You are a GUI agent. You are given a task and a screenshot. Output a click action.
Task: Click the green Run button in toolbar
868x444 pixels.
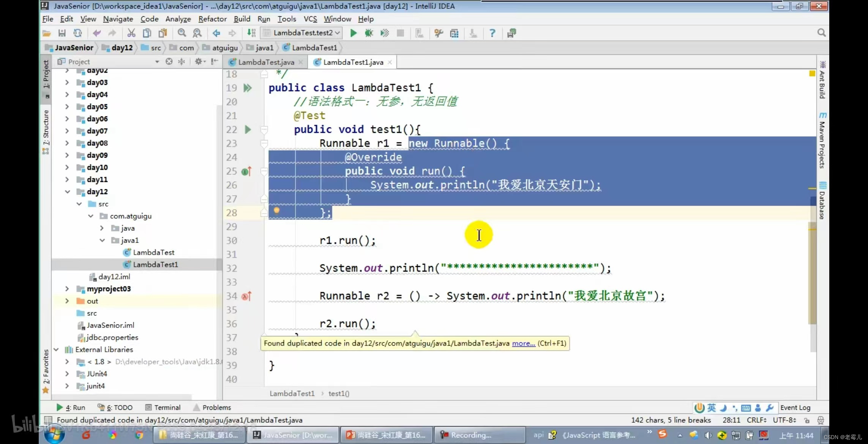pyautogui.click(x=353, y=33)
